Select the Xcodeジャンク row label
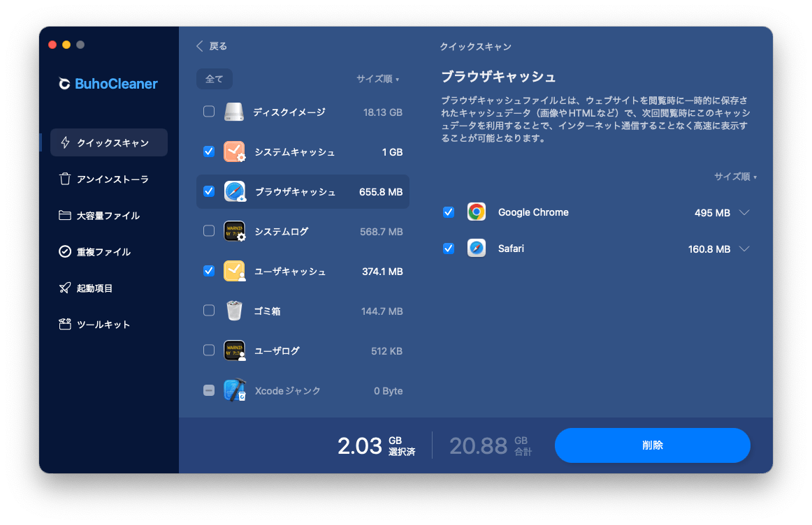 287,391
